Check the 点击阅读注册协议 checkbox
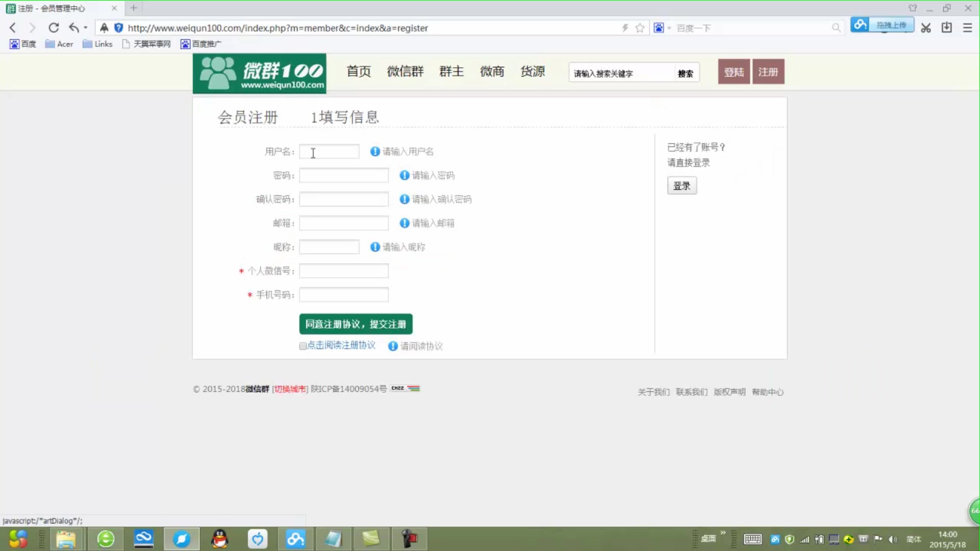Screen dimensions: 980x551 tap(303, 346)
